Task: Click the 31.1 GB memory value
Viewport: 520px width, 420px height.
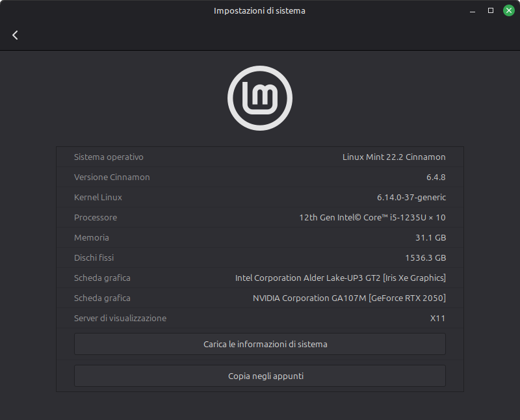Action: click(431, 238)
